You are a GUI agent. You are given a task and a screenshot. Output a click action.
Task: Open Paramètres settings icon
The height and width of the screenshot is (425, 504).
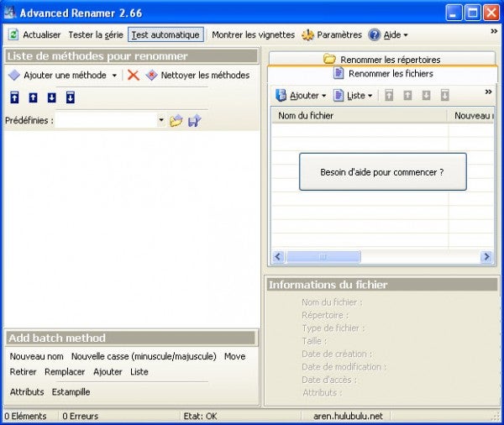coord(307,34)
